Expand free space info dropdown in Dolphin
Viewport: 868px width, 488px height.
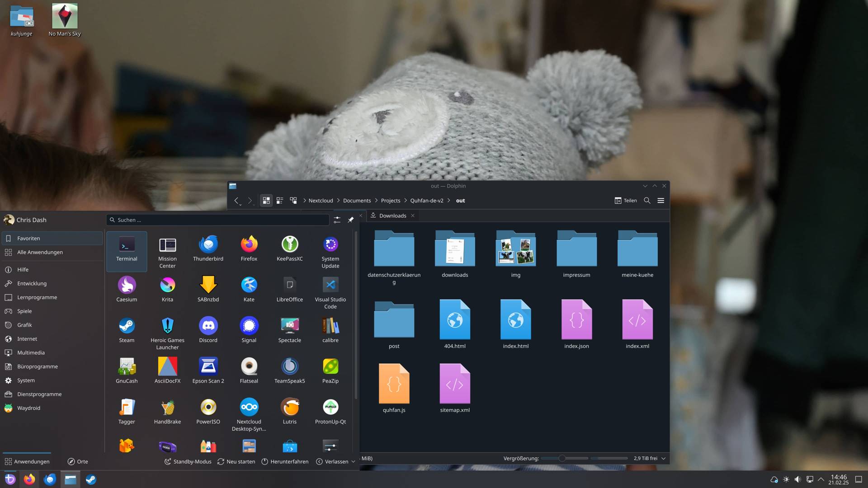[x=663, y=458]
